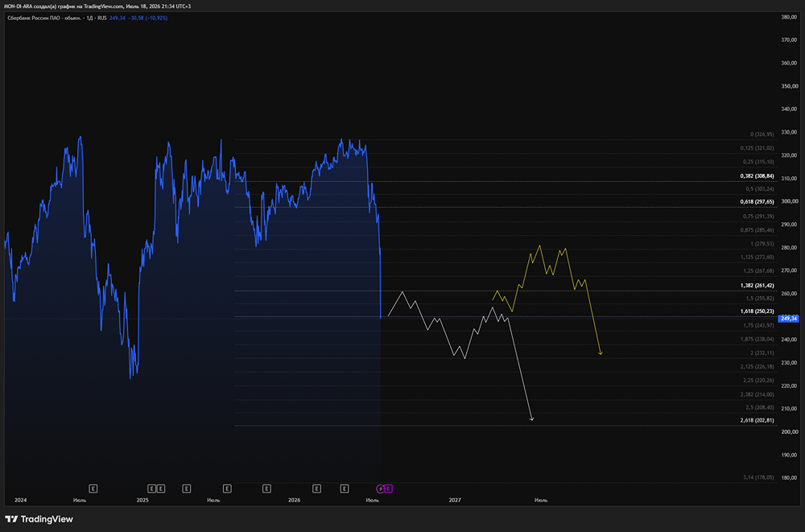The image size is (805, 532).
Task: Click the 2025 label on the time axis
Action: coord(142,500)
